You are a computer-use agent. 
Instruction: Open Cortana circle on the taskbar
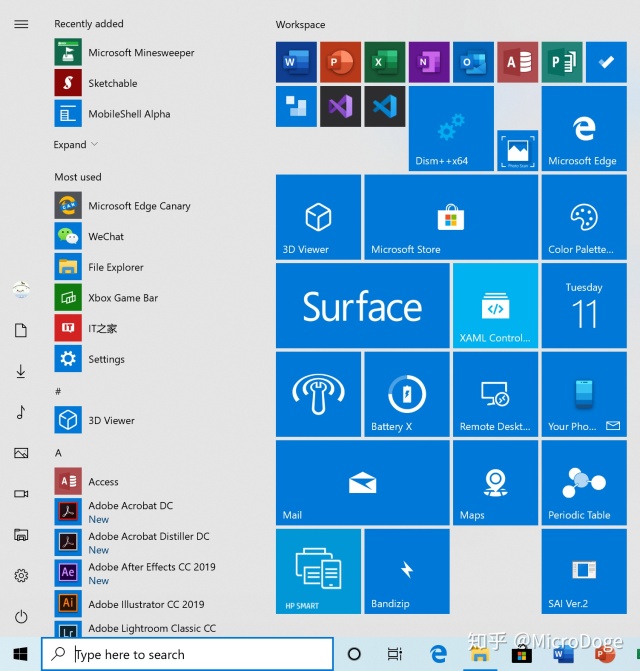click(x=354, y=654)
